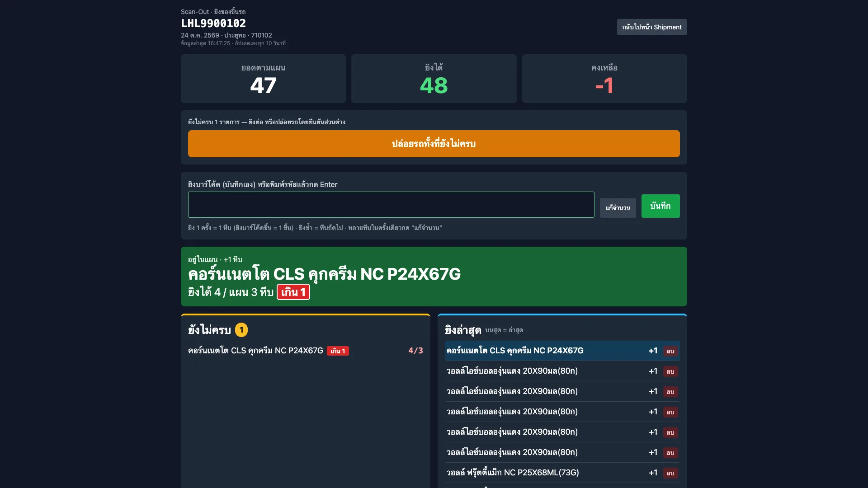The height and width of the screenshot is (488, 868).
Task: Click the +1 value in highlighted คอร์นเนตโต row
Action: click(653, 351)
